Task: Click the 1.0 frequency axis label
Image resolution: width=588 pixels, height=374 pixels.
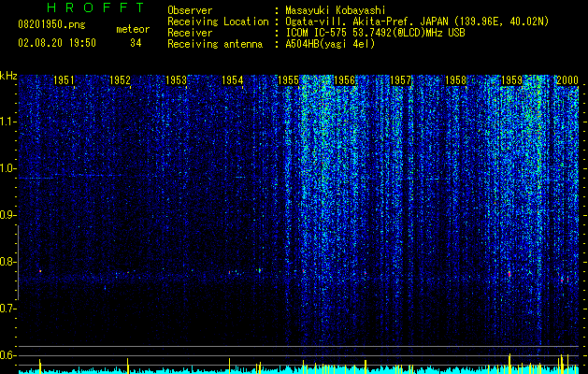Action: coord(7,168)
